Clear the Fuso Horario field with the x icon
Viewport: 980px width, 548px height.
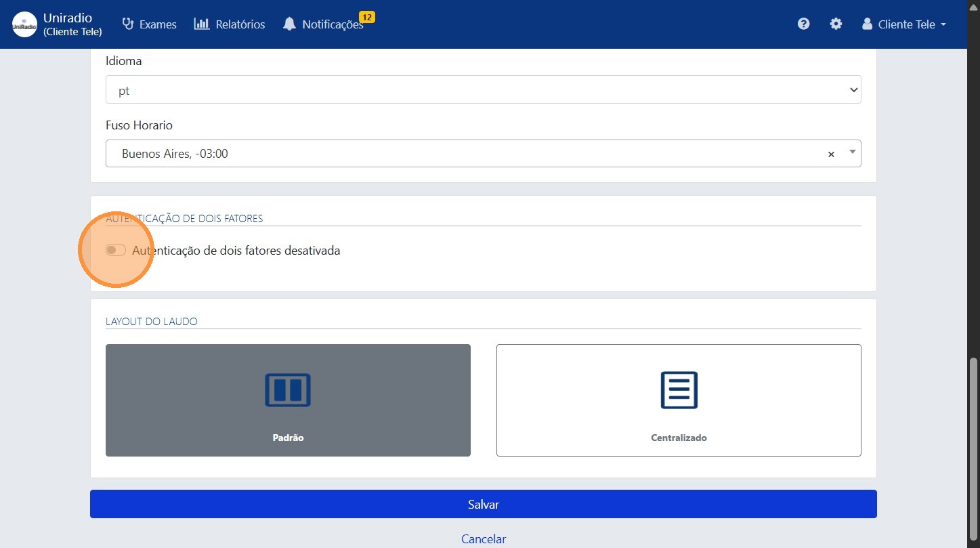tap(831, 154)
